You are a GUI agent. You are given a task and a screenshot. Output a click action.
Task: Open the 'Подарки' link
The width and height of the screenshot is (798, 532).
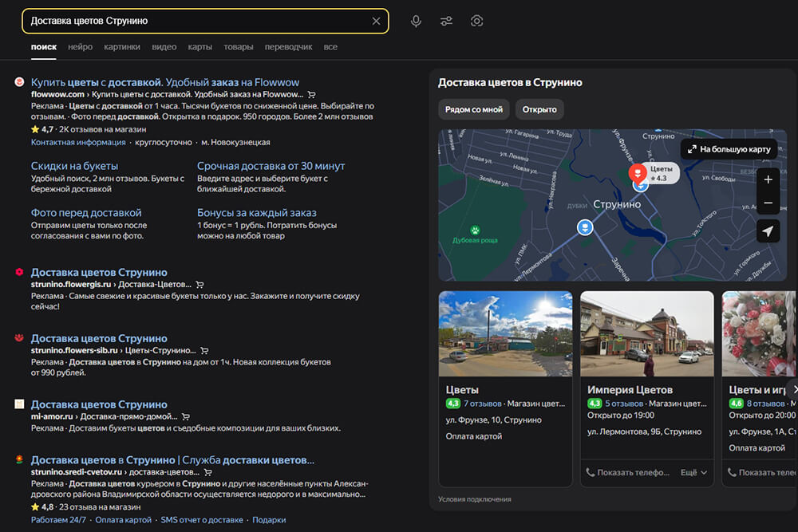tap(269, 520)
